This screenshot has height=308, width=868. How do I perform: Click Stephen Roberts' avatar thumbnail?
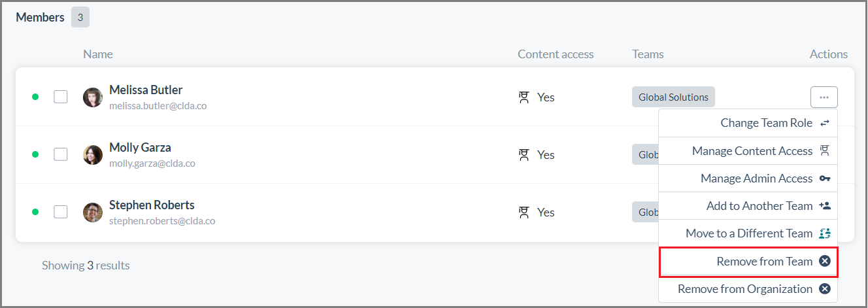click(x=93, y=213)
